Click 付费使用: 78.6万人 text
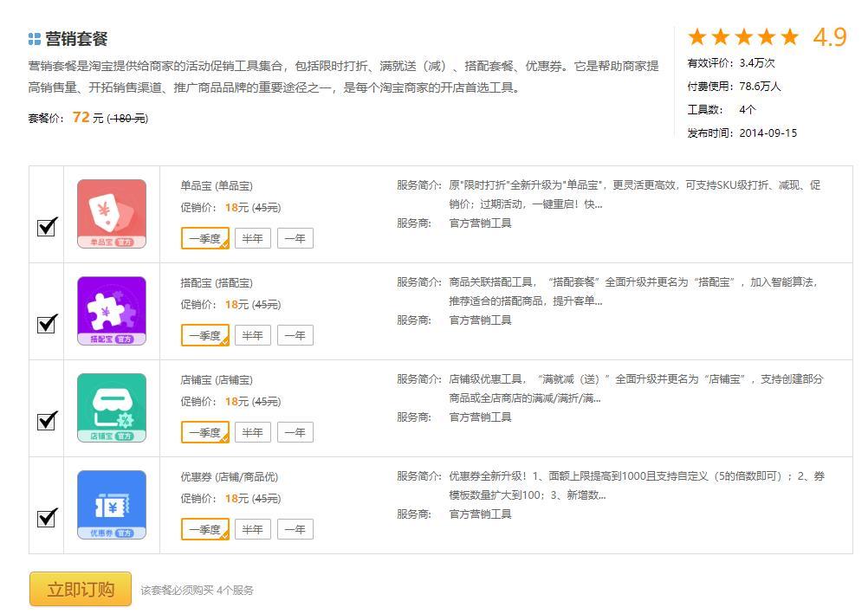 point(734,87)
